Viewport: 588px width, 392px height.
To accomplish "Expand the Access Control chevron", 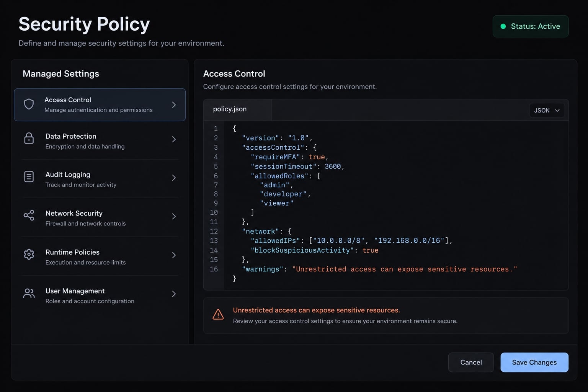I will coord(174,105).
